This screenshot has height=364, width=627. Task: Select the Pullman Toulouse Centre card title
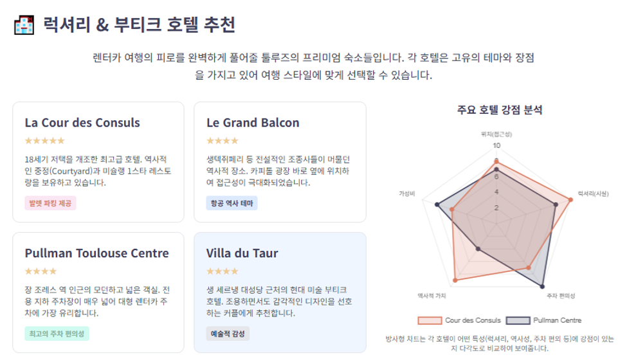(96, 253)
